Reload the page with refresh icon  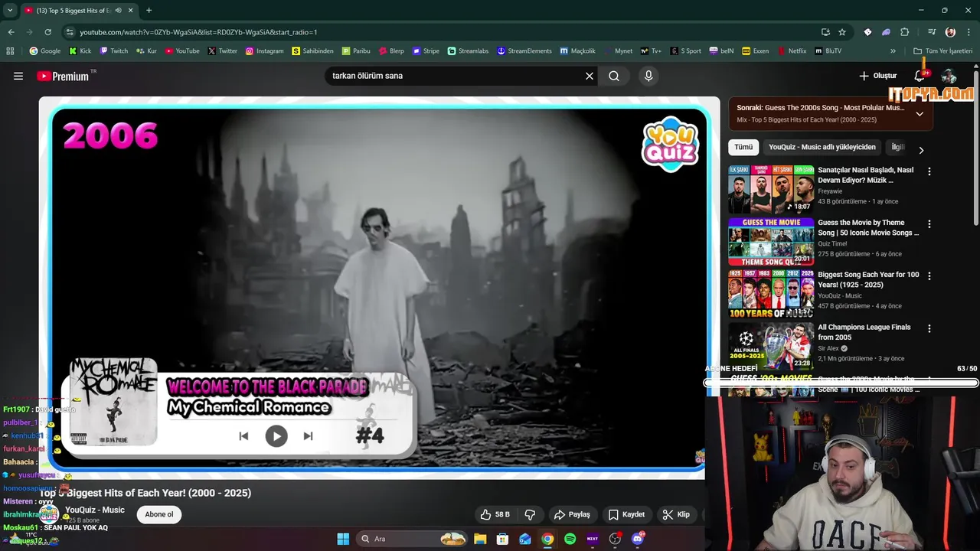47,32
